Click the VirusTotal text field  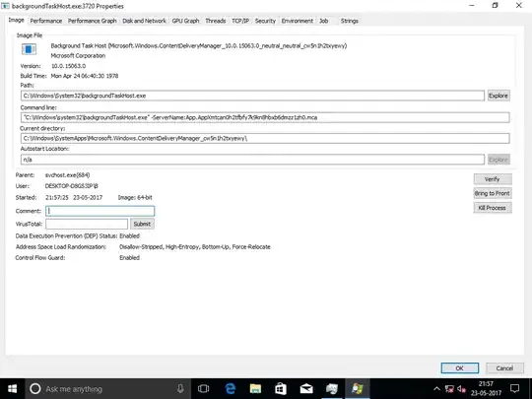pyautogui.click(x=87, y=224)
